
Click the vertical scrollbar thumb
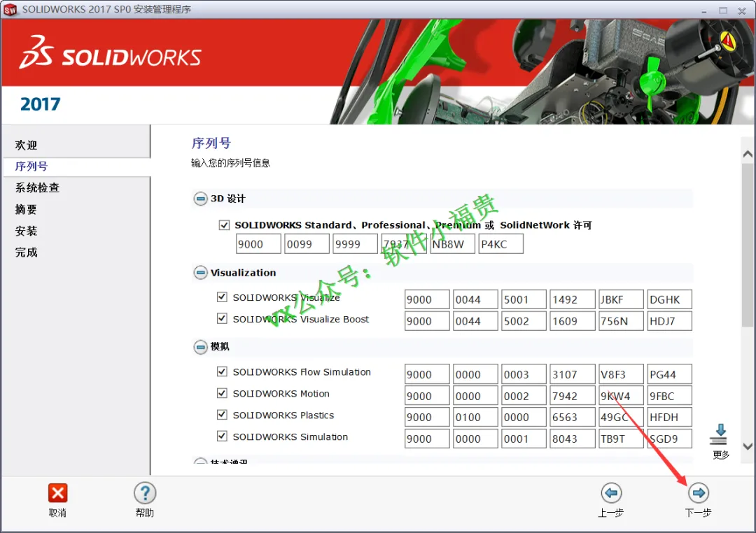pyautogui.click(x=748, y=246)
